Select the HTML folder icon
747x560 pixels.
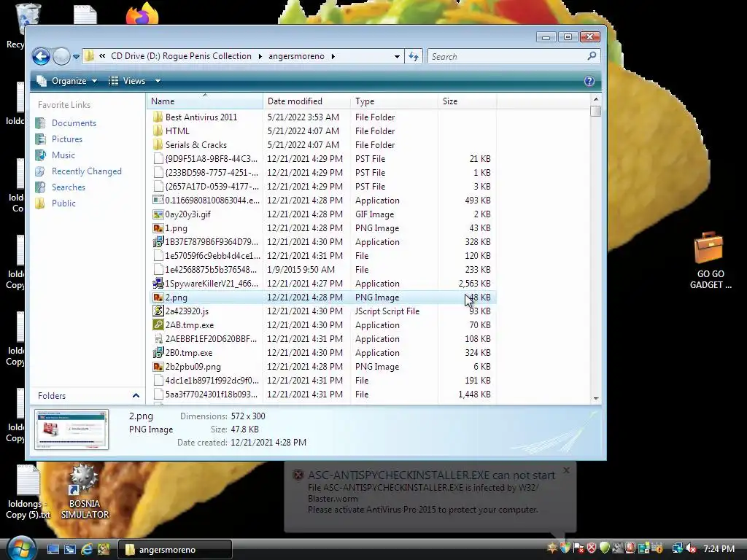click(158, 131)
